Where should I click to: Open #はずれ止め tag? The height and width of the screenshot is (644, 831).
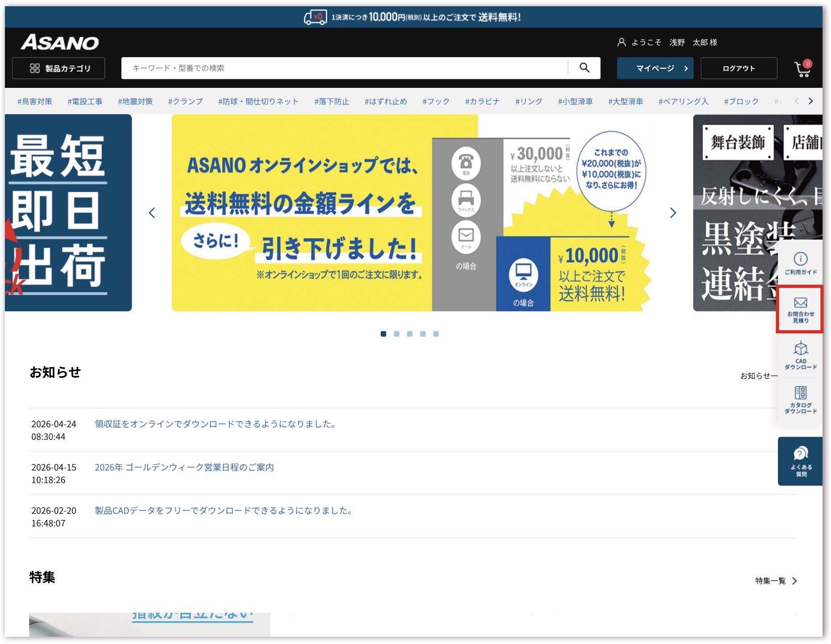386,101
